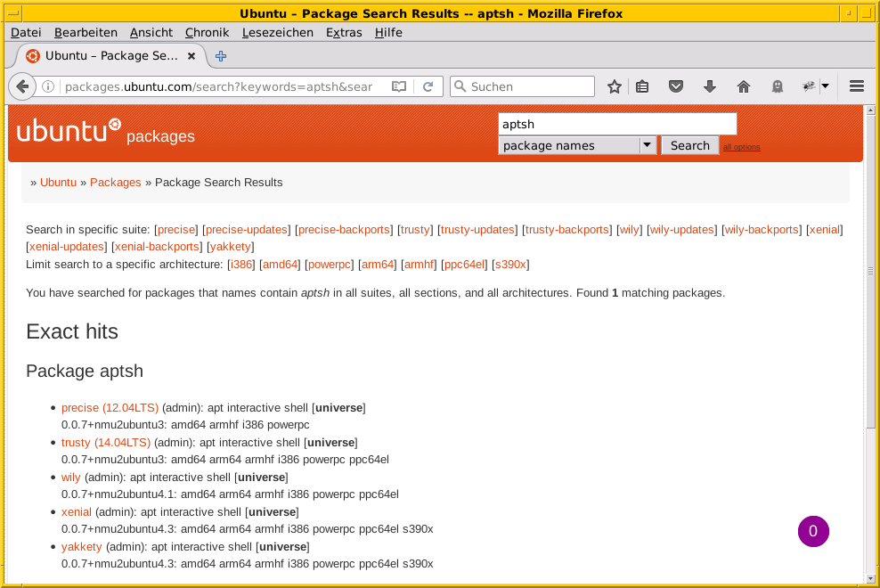Expand the extension's dropdown arrow
The width and height of the screenshot is (880, 588).
[x=824, y=86]
